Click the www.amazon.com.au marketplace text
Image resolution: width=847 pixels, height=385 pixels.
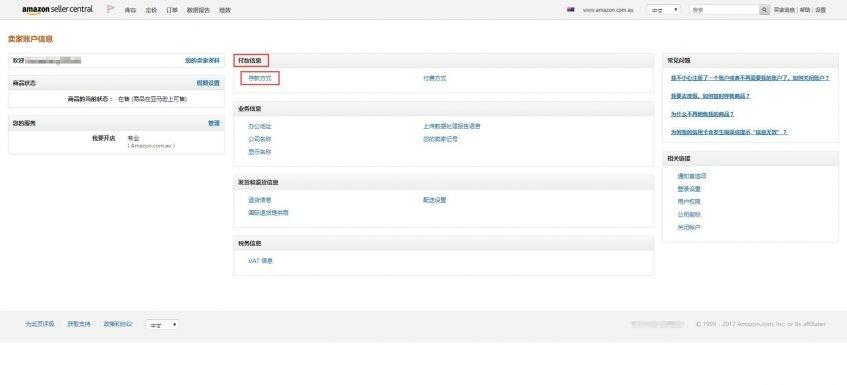(608, 10)
